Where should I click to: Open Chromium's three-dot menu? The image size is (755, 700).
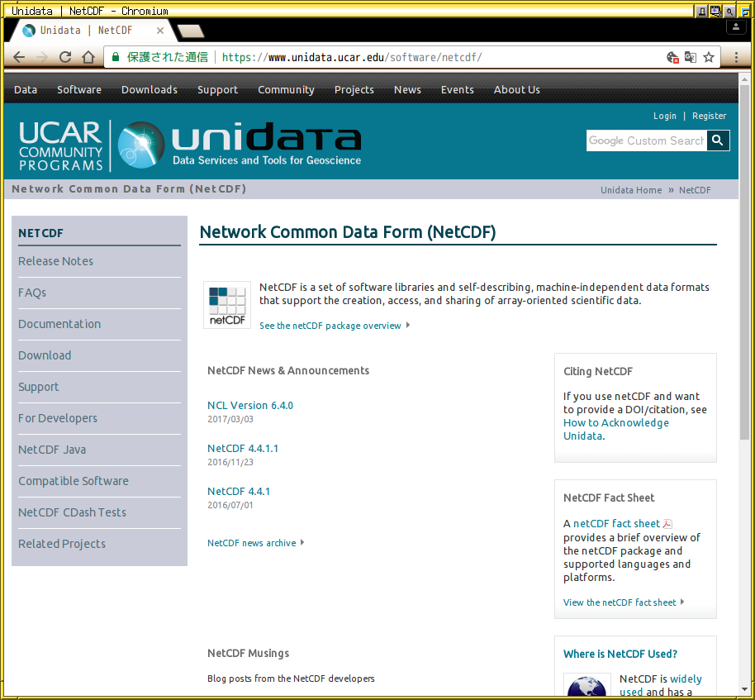(736, 57)
